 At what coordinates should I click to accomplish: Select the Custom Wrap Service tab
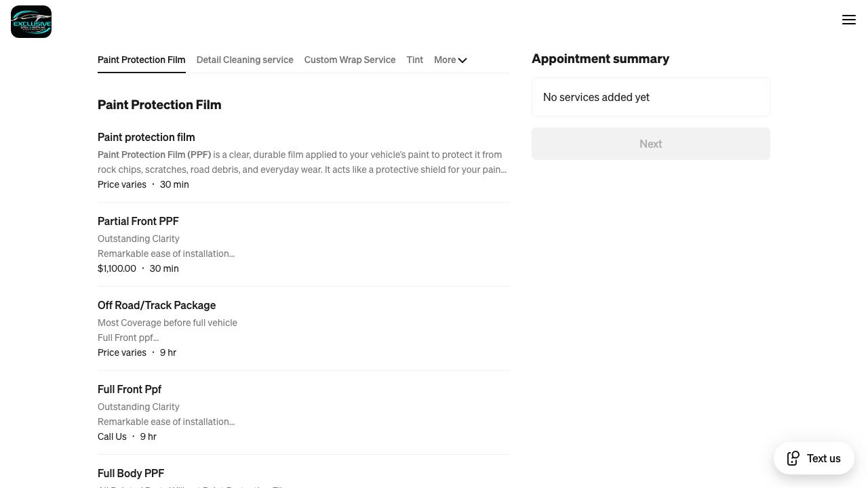349,60
